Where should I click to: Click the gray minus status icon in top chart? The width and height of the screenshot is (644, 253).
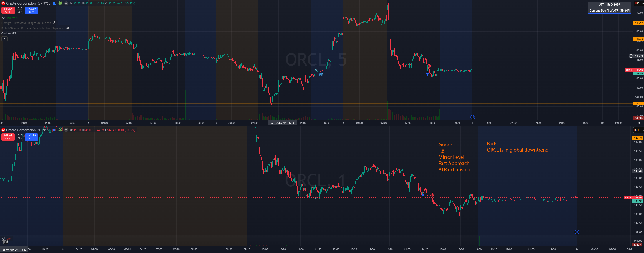coord(66,3)
